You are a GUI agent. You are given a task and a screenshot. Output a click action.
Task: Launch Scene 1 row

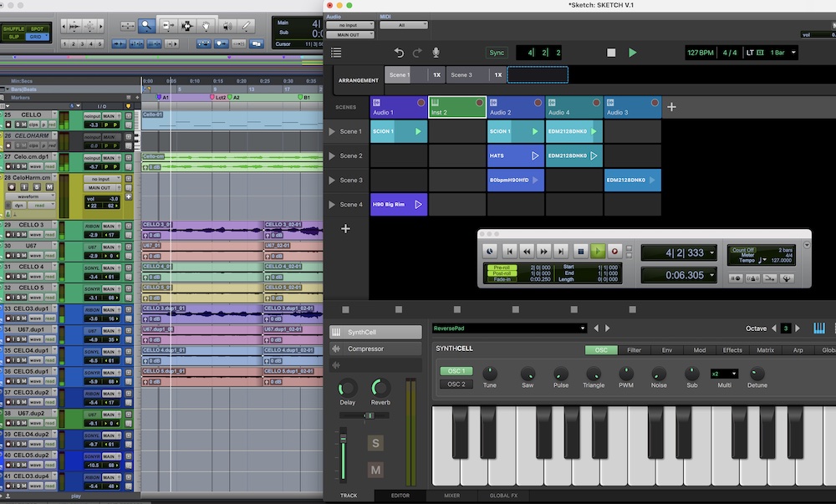[332, 131]
